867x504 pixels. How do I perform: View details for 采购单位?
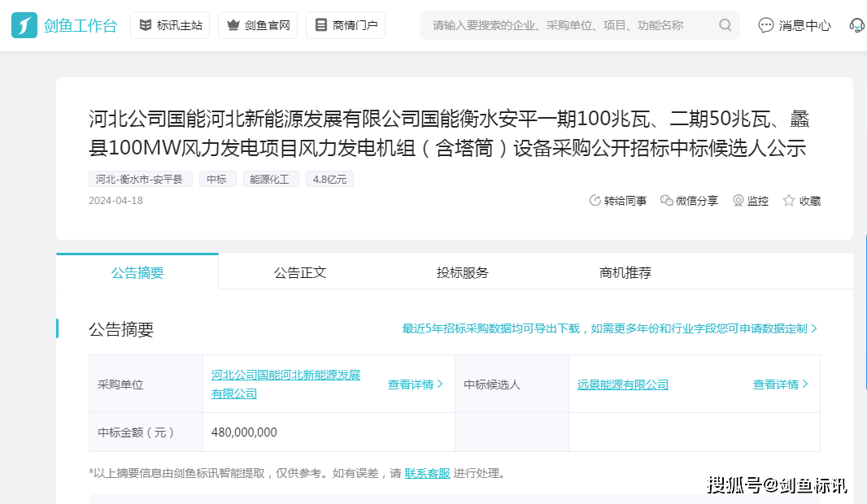(x=416, y=384)
